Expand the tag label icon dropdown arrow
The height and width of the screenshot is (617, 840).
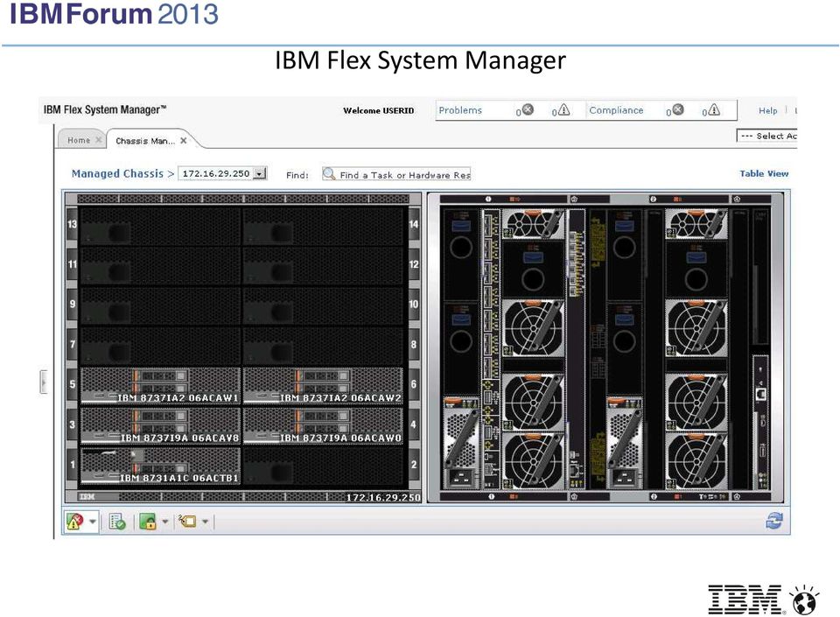[205, 521]
